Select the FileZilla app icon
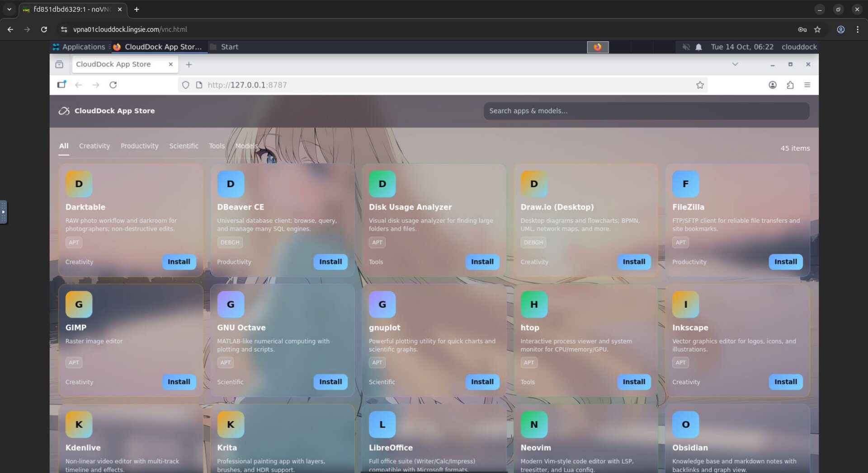Screen dimensions: 868x473 tap(685, 183)
